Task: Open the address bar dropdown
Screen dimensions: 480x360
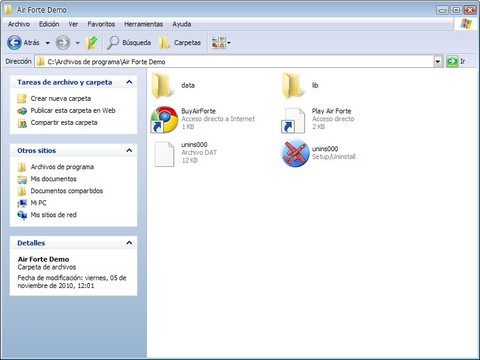Action: tap(438, 61)
